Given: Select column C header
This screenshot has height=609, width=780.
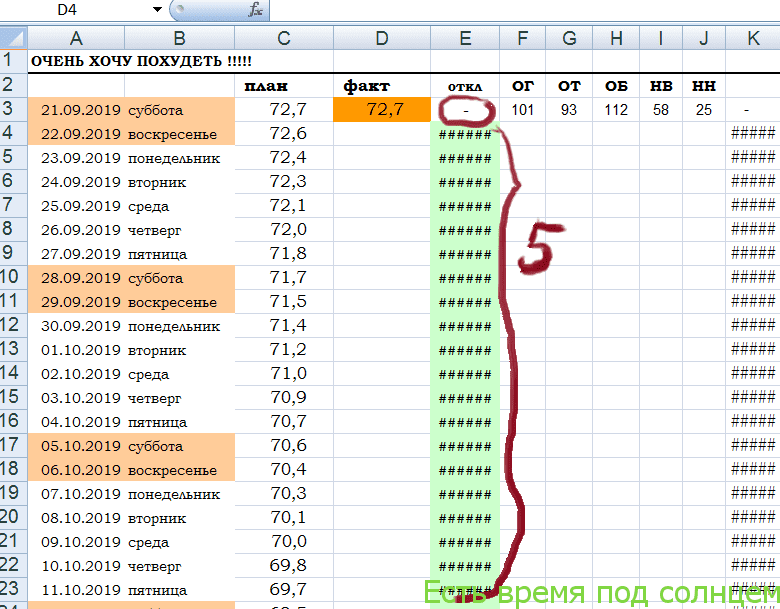Looking at the screenshot, I should pos(284,38).
